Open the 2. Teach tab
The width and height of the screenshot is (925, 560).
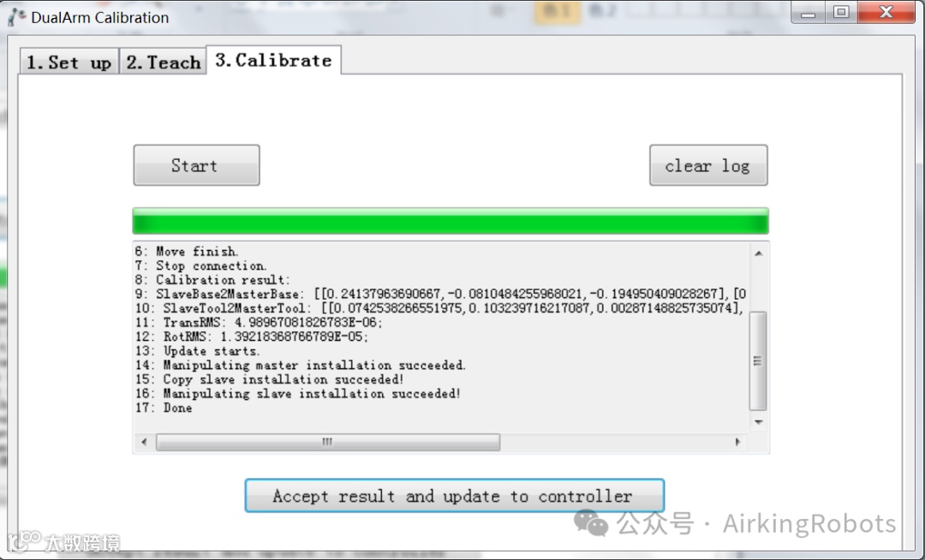(163, 62)
